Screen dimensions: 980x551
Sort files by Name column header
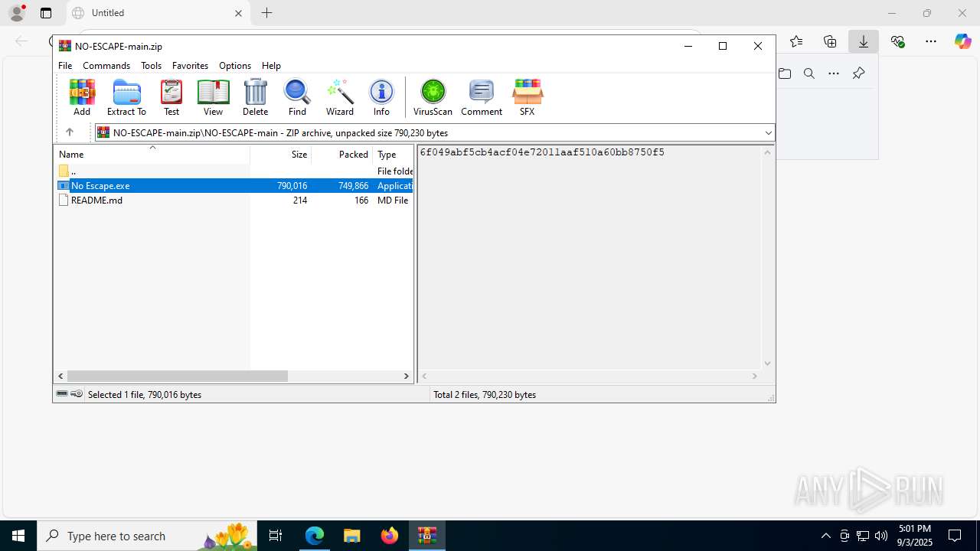pos(152,155)
